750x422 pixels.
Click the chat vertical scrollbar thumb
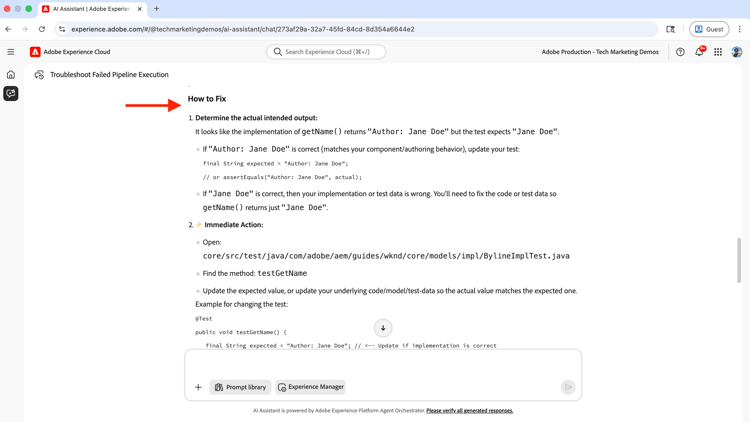pyautogui.click(x=739, y=261)
